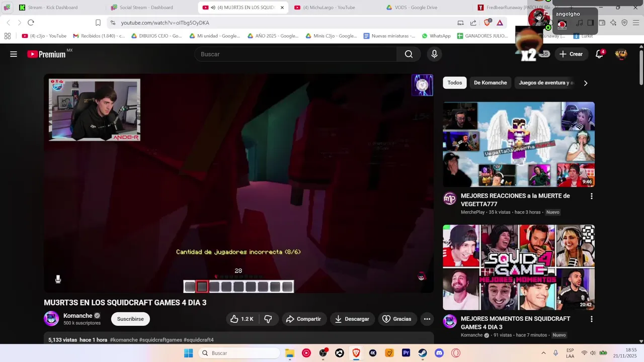Click the ESP LAA language indicator
Image resolution: width=644 pixels, height=362 pixels.
click(x=570, y=353)
